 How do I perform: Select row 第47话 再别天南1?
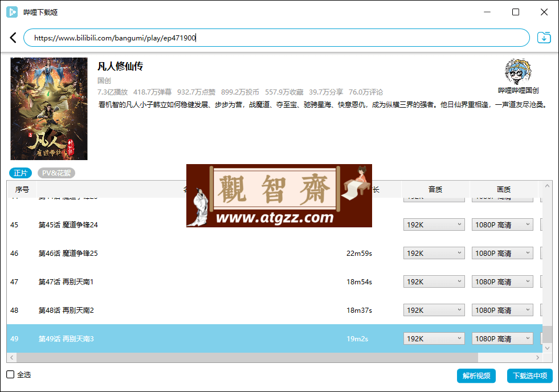(x=275, y=281)
